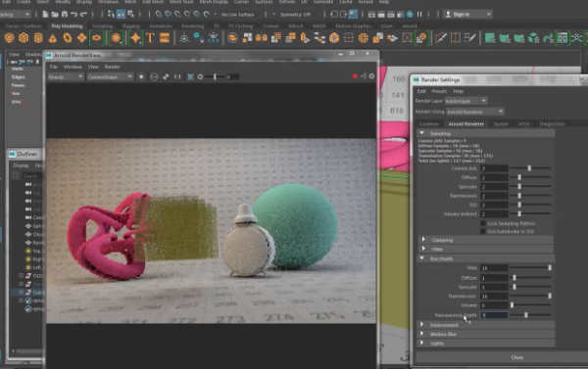The image size is (588, 369).
Task: Click the orange star super shapes icon
Action: point(135,38)
